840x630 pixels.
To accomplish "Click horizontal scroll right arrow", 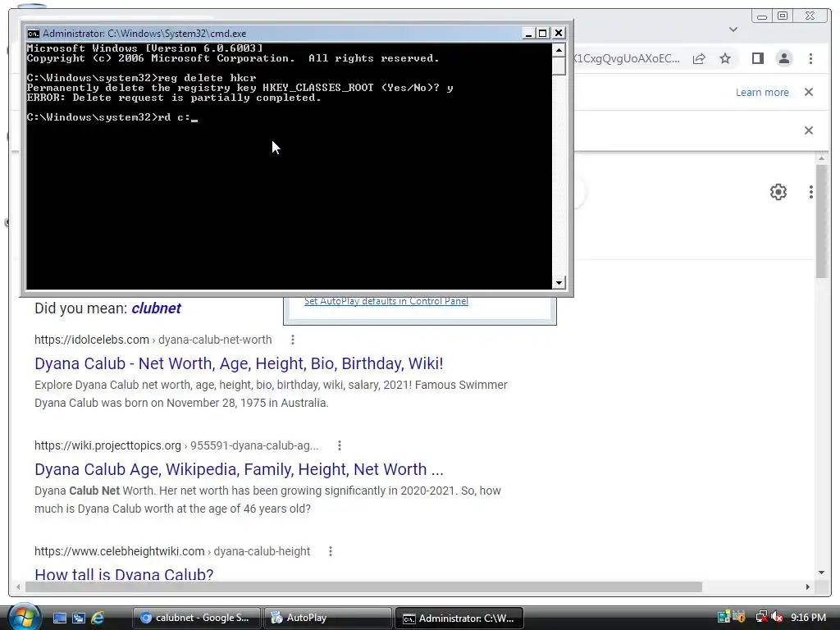I will [808, 587].
